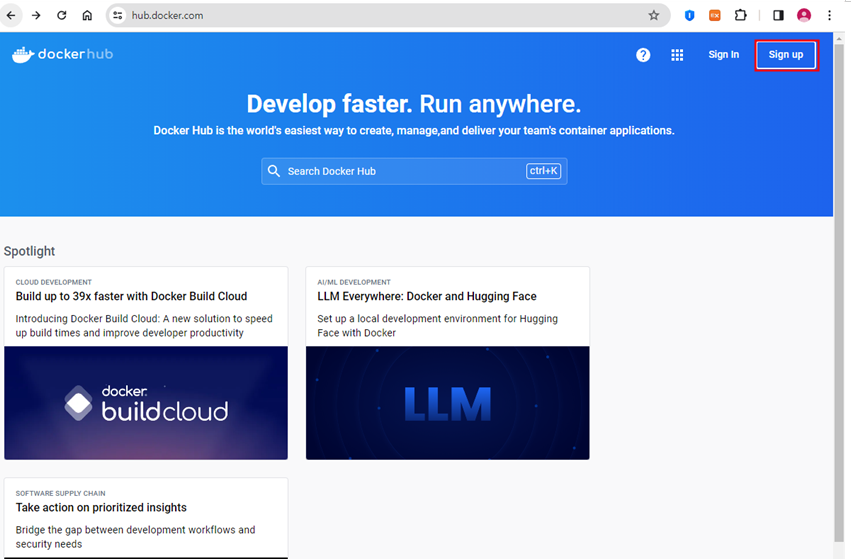The width and height of the screenshot is (851, 559).
Task: Focus the Search Docker Hub field
Action: pyautogui.click(x=414, y=171)
